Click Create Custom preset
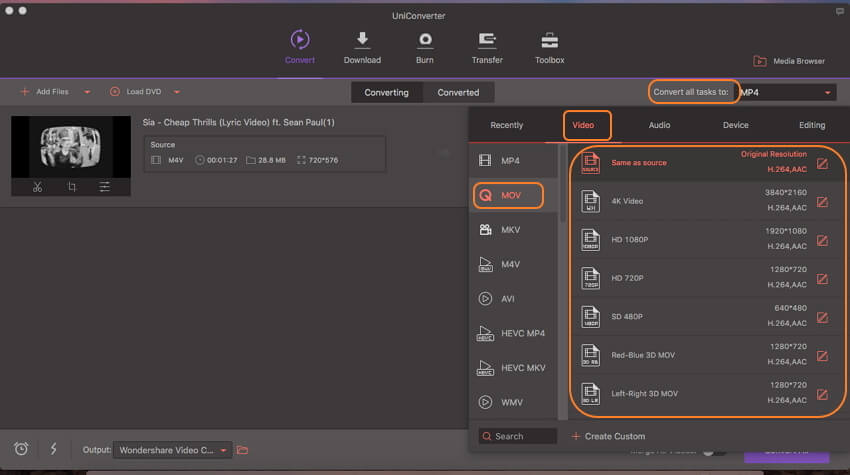 pos(608,436)
